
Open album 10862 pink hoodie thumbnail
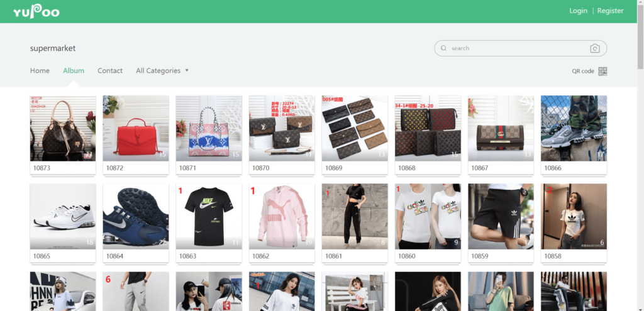click(x=282, y=216)
